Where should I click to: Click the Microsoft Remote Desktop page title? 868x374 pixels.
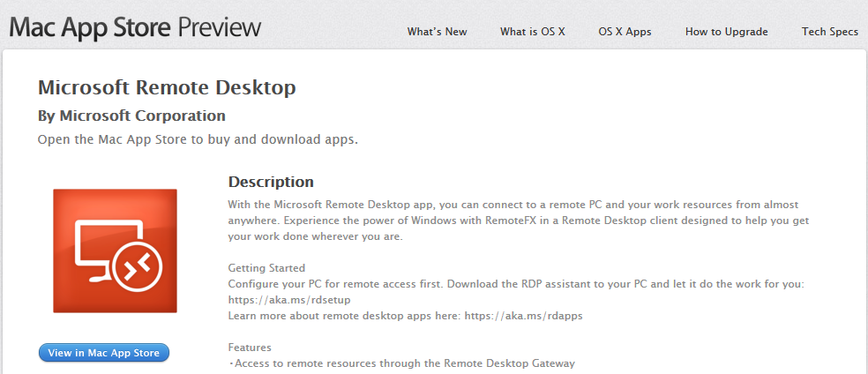[167, 87]
